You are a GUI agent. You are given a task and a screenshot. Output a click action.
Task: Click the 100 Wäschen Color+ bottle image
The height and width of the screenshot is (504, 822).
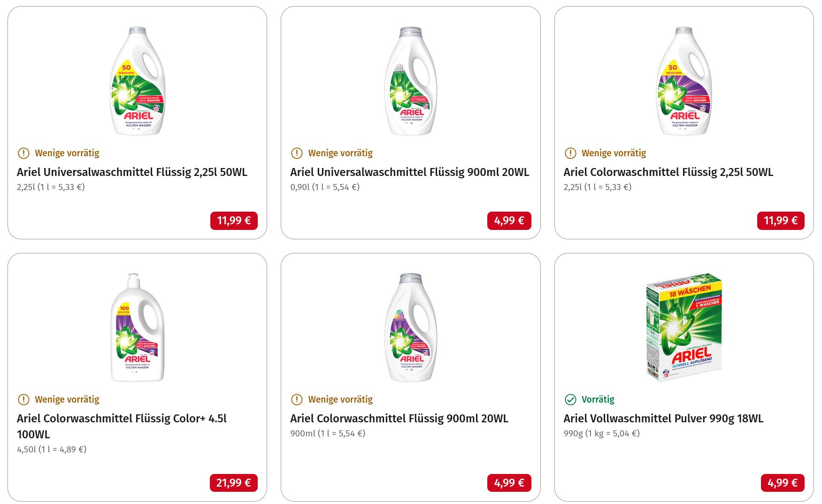coord(138,328)
